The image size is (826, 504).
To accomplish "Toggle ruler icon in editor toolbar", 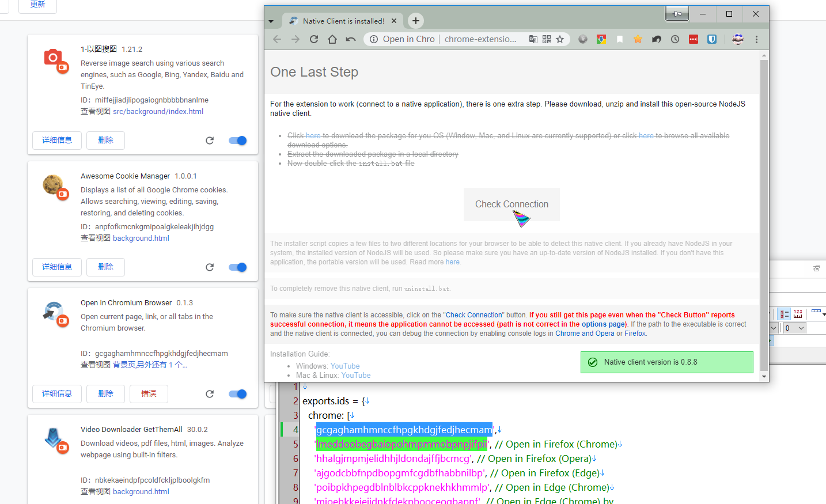I will click(x=798, y=314).
